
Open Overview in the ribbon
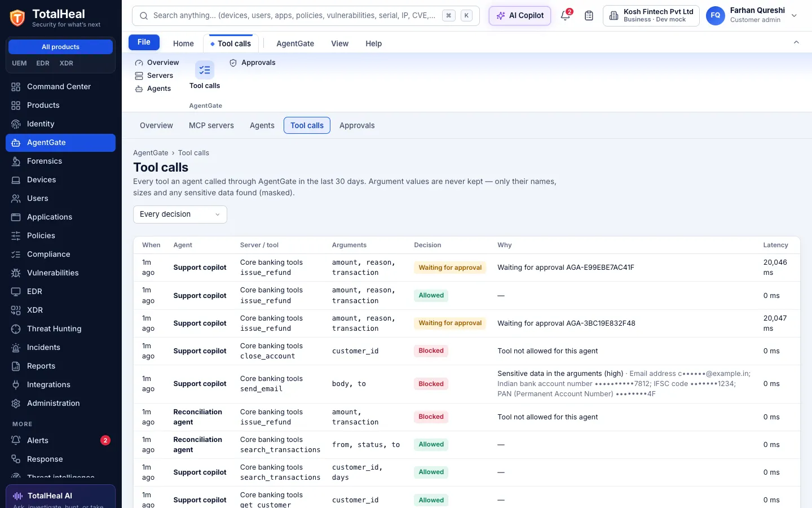[x=157, y=63]
